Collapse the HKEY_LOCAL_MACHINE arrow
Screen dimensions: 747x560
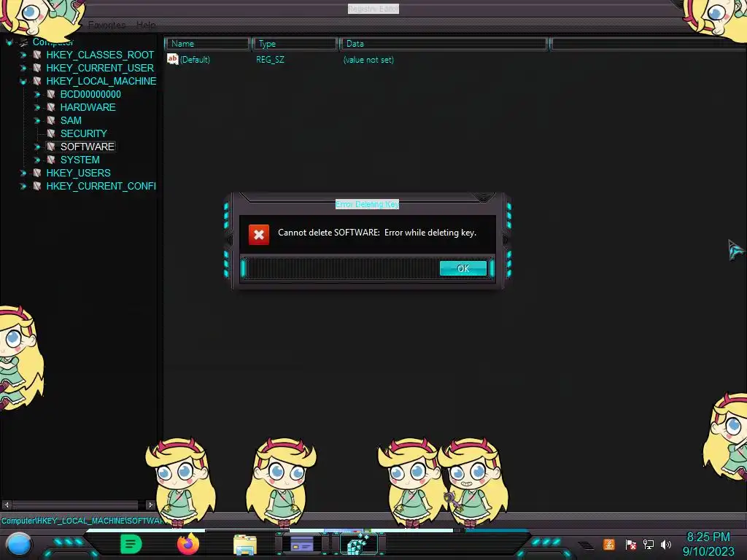tap(23, 82)
